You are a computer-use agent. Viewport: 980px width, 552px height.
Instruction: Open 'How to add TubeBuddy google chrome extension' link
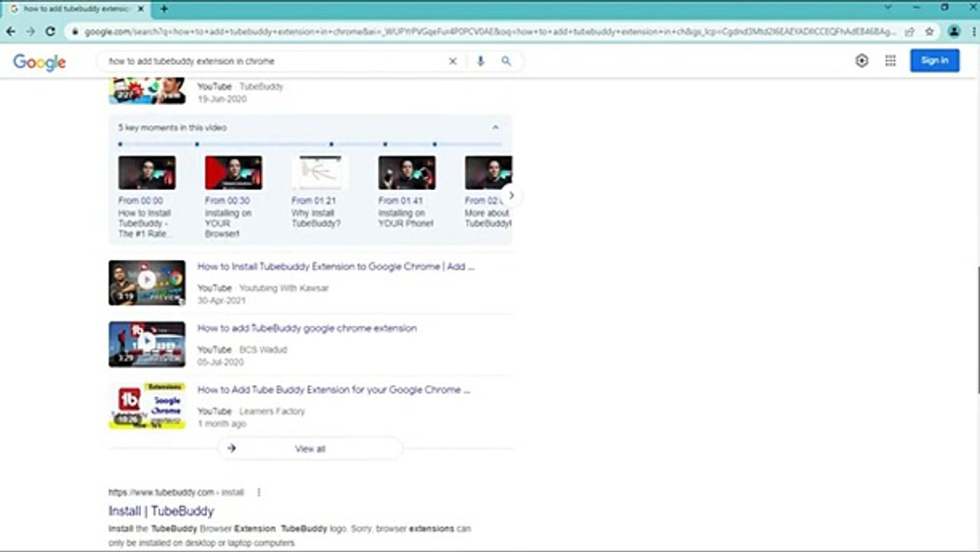coord(307,328)
